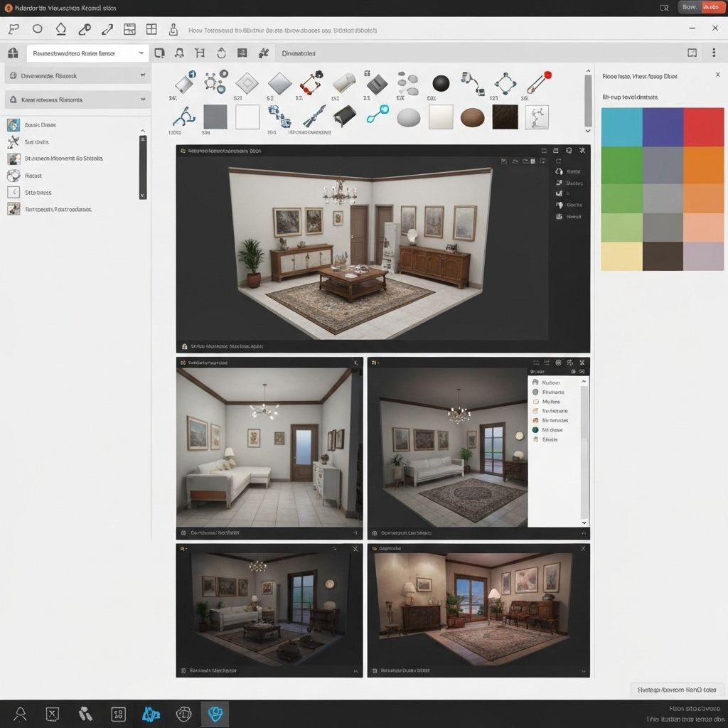Click the person icon in the bottom taskbar

tap(20, 714)
